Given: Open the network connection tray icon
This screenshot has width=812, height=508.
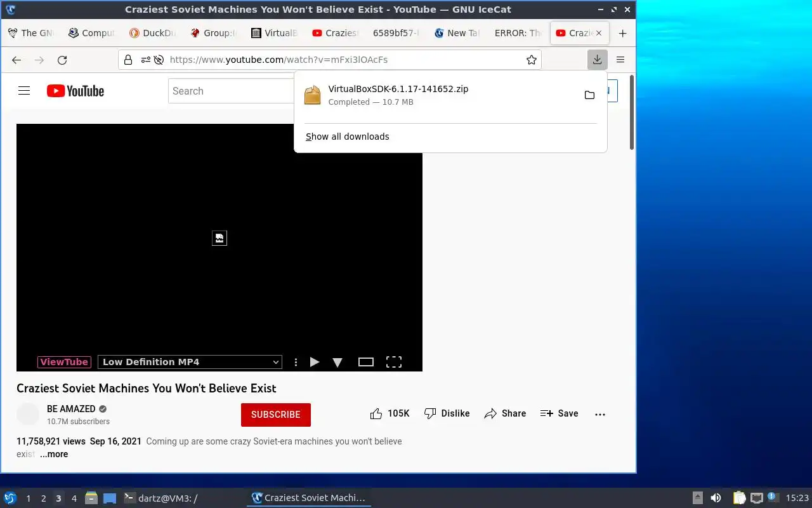Looking at the screenshot, I should pyautogui.click(x=757, y=498).
